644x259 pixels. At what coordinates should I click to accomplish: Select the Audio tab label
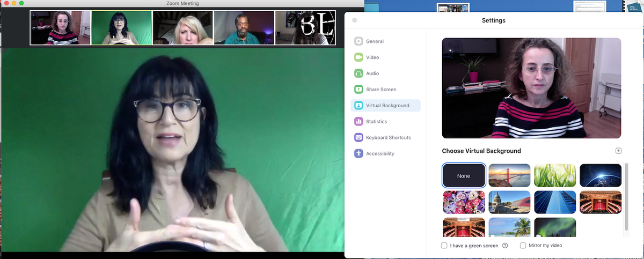point(372,73)
